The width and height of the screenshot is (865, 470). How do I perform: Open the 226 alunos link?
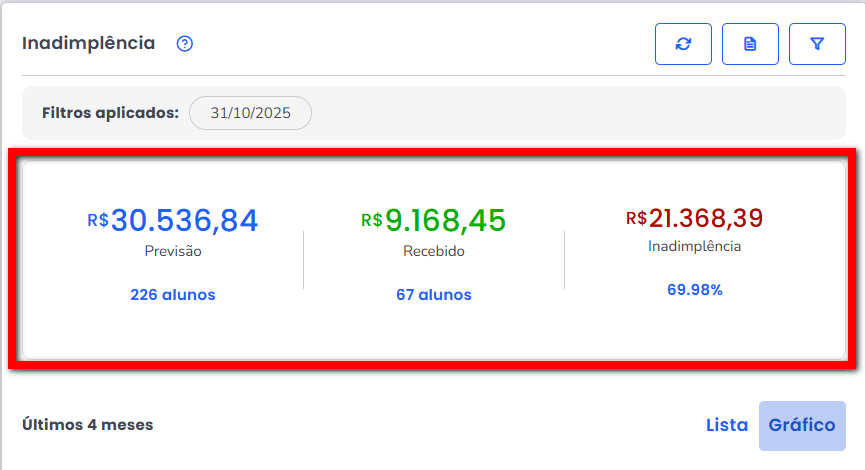[173, 295]
